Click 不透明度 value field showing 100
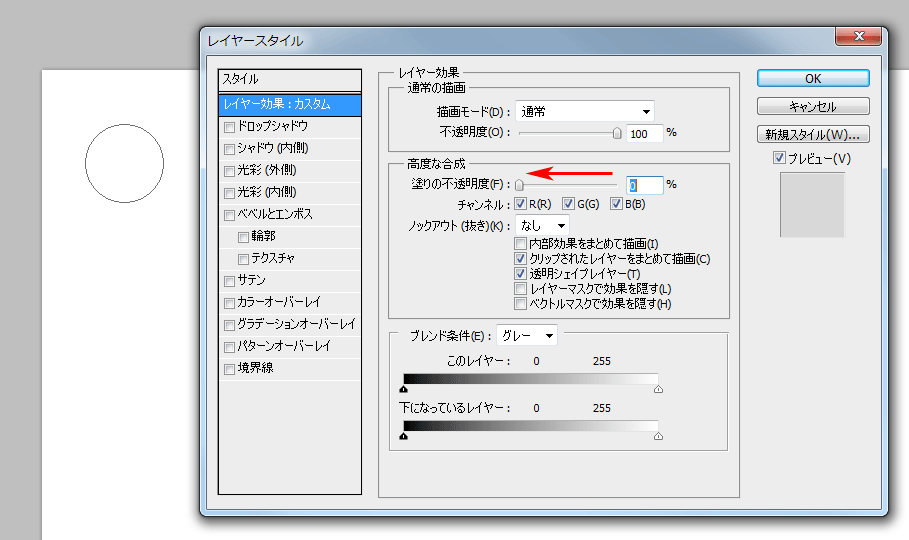The image size is (909, 540). 644,134
